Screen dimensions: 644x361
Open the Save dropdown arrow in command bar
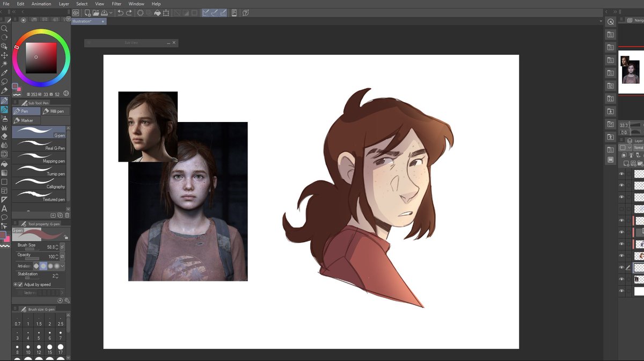click(111, 12)
